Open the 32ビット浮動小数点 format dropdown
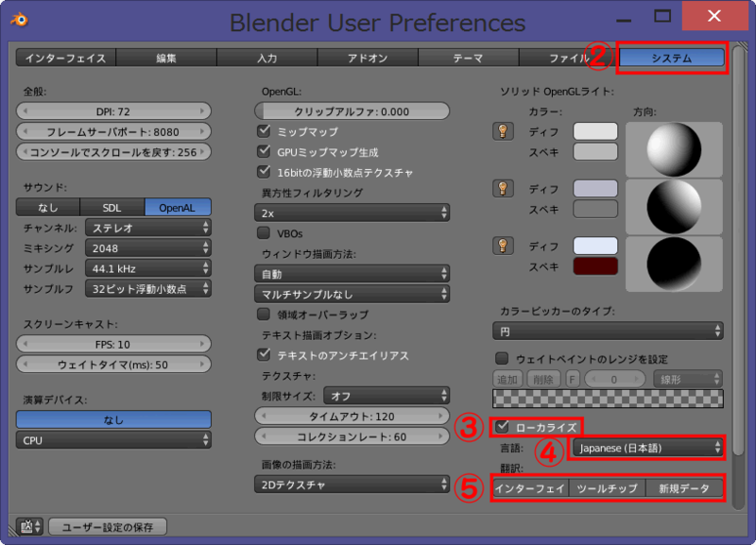This screenshot has width=756, height=545. (148, 288)
